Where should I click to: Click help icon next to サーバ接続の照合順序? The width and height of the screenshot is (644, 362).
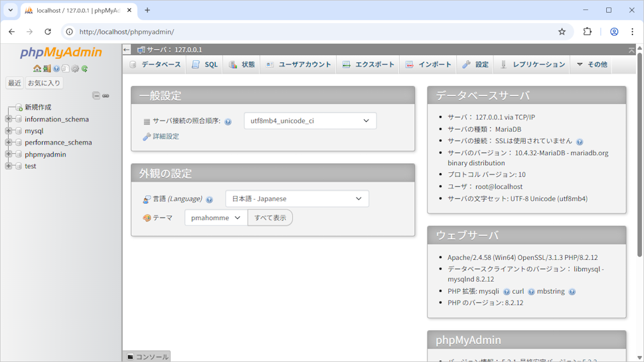click(228, 121)
